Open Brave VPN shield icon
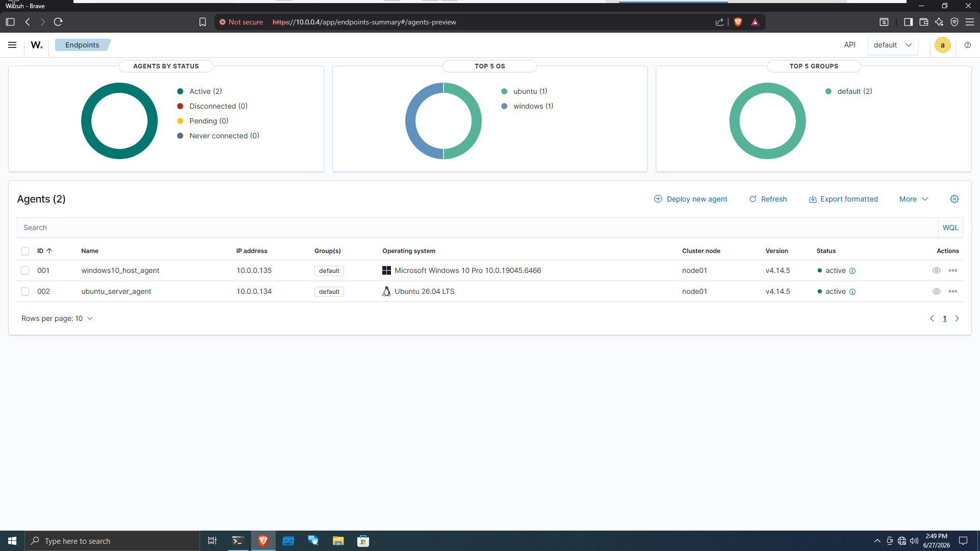The image size is (980, 551). pyautogui.click(x=954, y=22)
